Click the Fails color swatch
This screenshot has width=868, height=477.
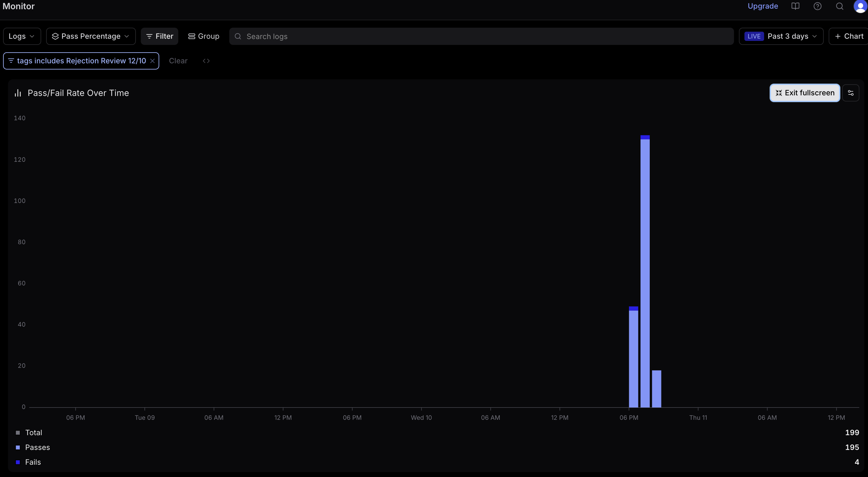pyautogui.click(x=18, y=462)
